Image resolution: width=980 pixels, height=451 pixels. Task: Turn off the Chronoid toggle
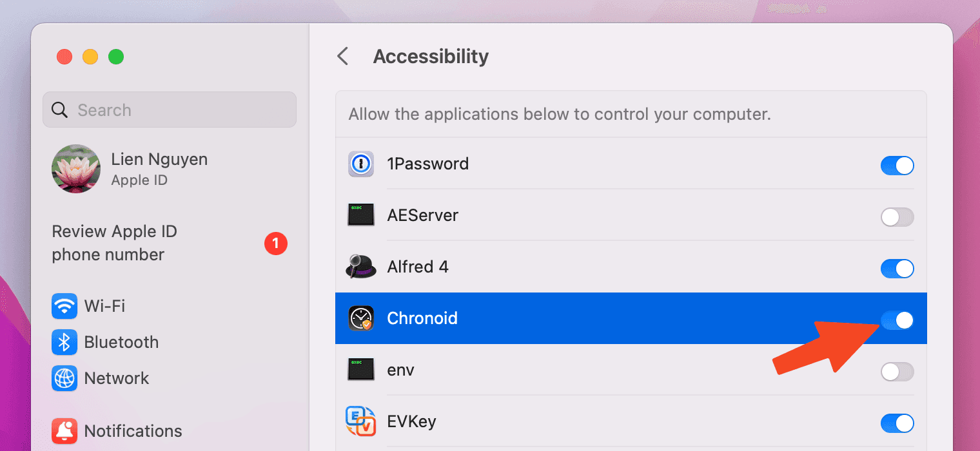tap(897, 320)
